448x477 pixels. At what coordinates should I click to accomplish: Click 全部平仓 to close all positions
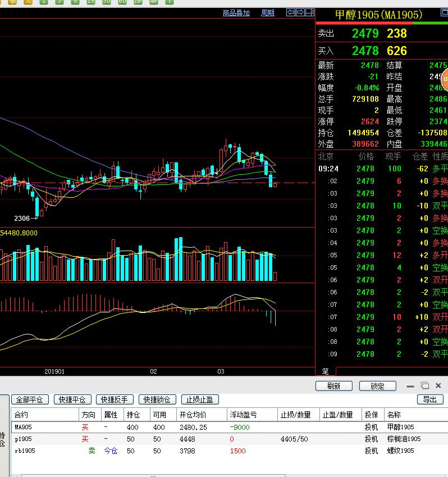click(30, 399)
